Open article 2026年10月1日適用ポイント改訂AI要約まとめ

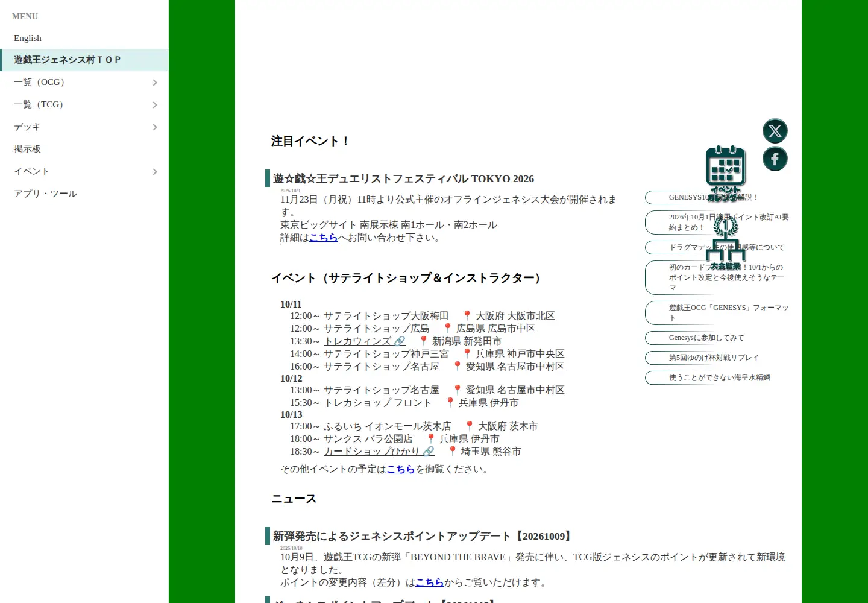717,223
